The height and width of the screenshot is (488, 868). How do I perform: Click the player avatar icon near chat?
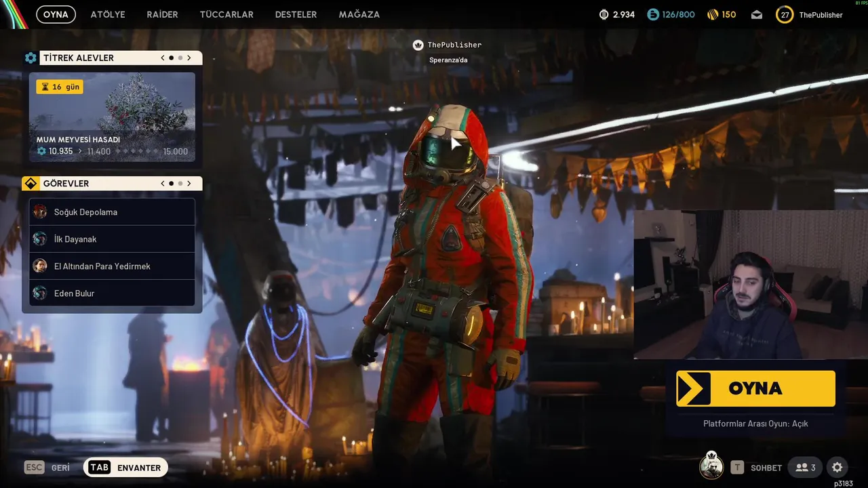tap(711, 466)
